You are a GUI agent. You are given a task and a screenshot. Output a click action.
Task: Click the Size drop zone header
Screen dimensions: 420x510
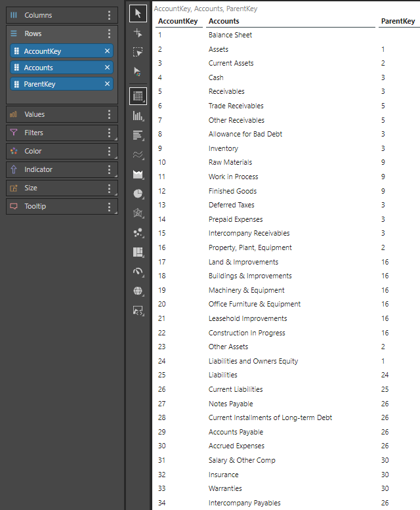tap(62, 188)
